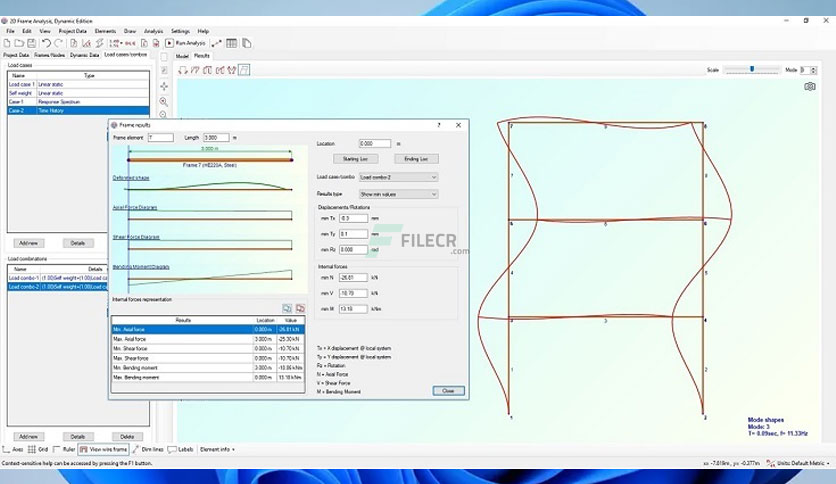836x484 pixels.
Task: Open the Project Data menu
Action: tap(73, 31)
